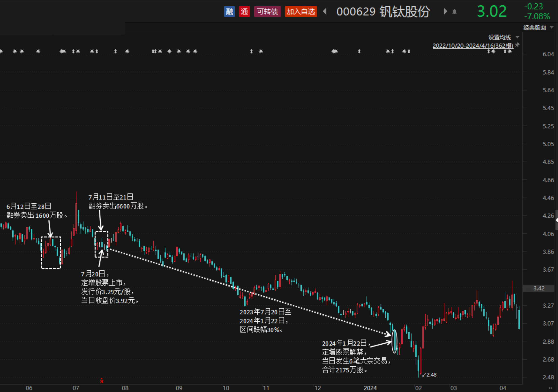The image size is (558, 392).
Task: Add stock via 加入自选 button
Action: tap(301, 11)
